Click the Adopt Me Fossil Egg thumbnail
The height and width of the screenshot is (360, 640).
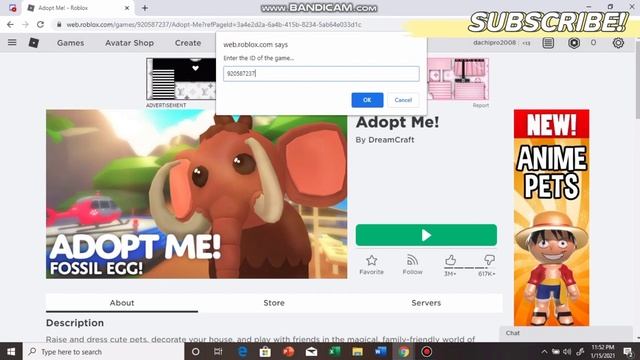point(197,194)
